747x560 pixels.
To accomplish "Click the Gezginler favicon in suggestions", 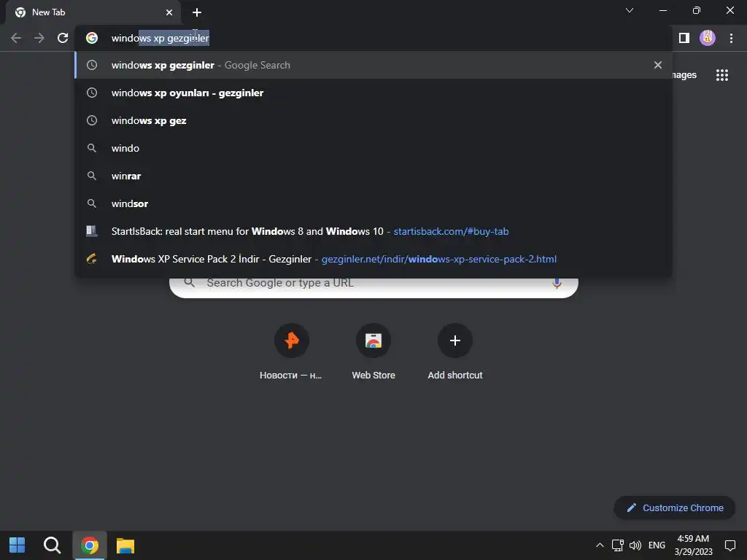I will click(x=92, y=259).
